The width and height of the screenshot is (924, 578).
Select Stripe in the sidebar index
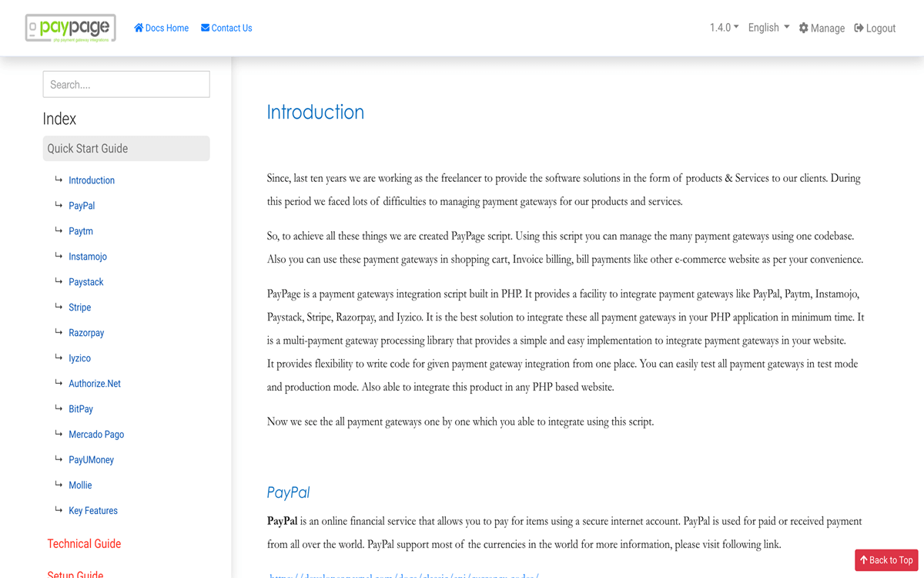pyautogui.click(x=79, y=307)
